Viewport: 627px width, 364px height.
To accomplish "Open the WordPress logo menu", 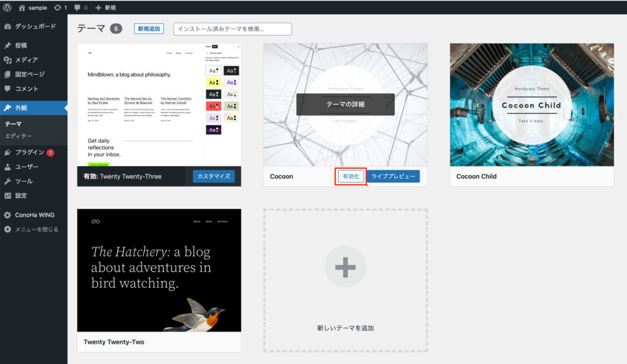I will tap(7, 7).
